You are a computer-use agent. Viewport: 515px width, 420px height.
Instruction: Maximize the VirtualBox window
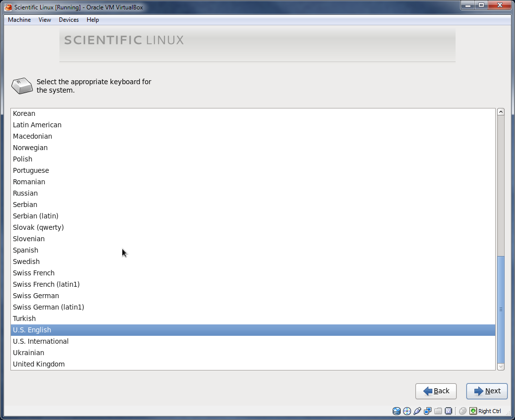tap(481, 5)
